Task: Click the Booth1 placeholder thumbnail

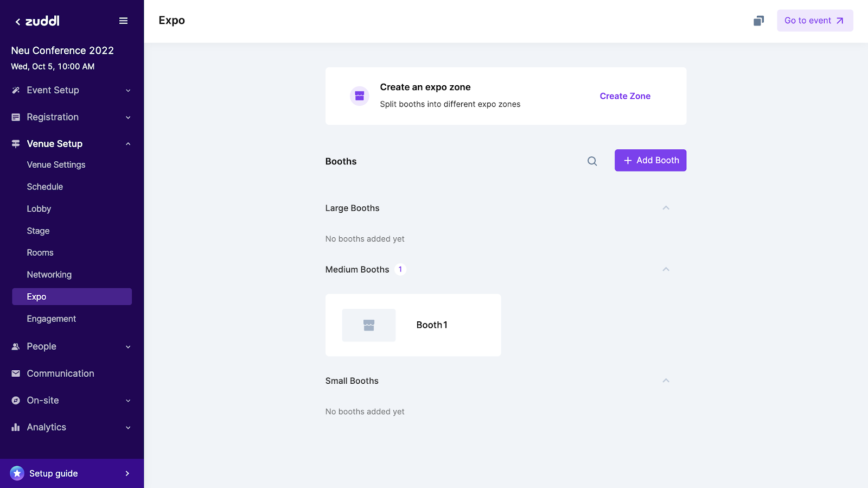Action: pyautogui.click(x=369, y=325)
